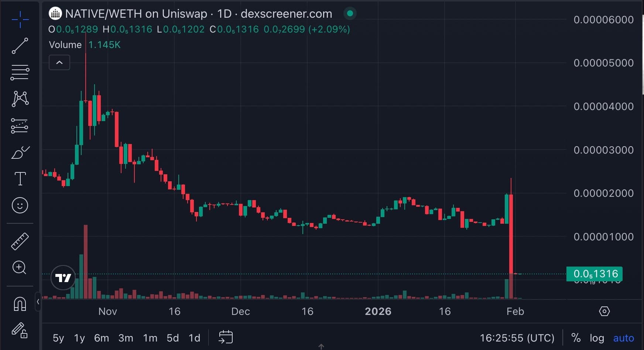Choose the XABCD pattern tool
This screenshot has width=644, height=350.
(20, 99)
